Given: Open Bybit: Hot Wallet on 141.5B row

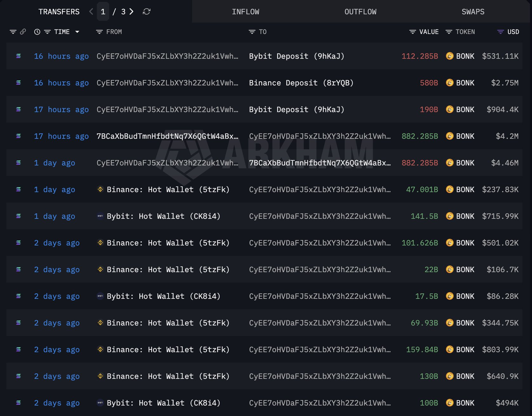Looking at the screenshot, I should point(163,216).
